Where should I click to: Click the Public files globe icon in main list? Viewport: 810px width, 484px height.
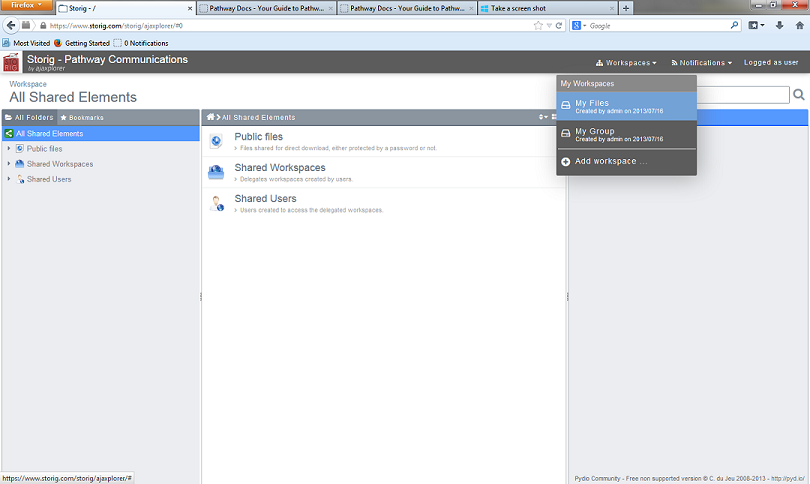point(216,141)
